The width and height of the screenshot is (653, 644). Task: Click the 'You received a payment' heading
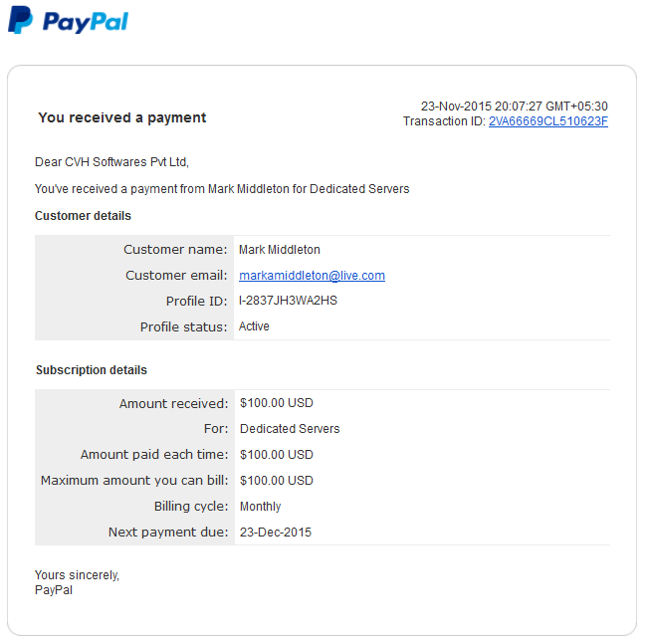coord(122,117)
